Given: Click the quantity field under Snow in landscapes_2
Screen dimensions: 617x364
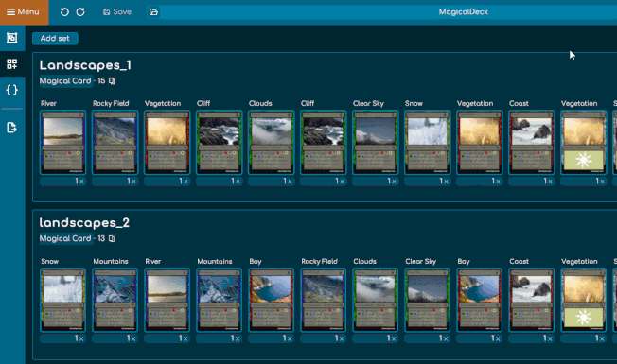Looking at the screenshot, I should pyautogui.click(x=63, y=338).
